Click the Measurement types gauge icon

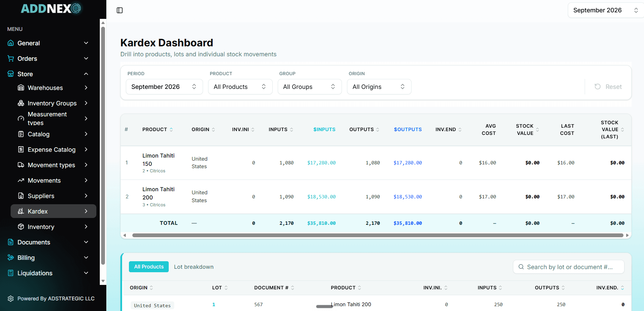[21, 118]
